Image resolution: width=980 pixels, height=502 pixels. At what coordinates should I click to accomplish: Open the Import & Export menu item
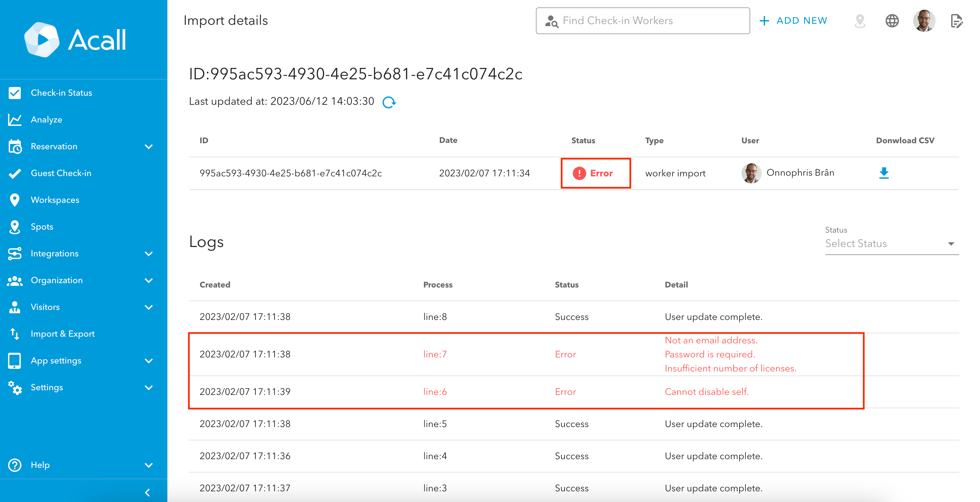coord(84,334)
